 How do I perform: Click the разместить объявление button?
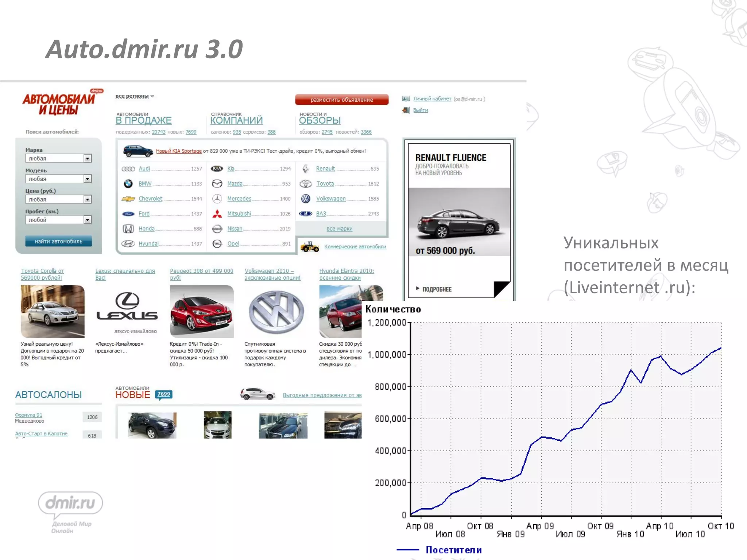coord(342,100)
